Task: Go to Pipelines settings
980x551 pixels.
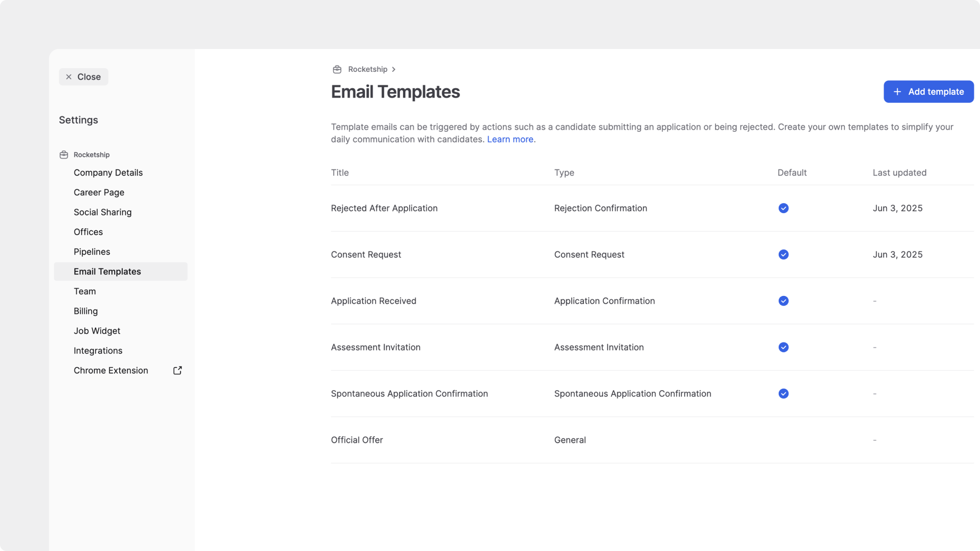Action: pos(92,252)
